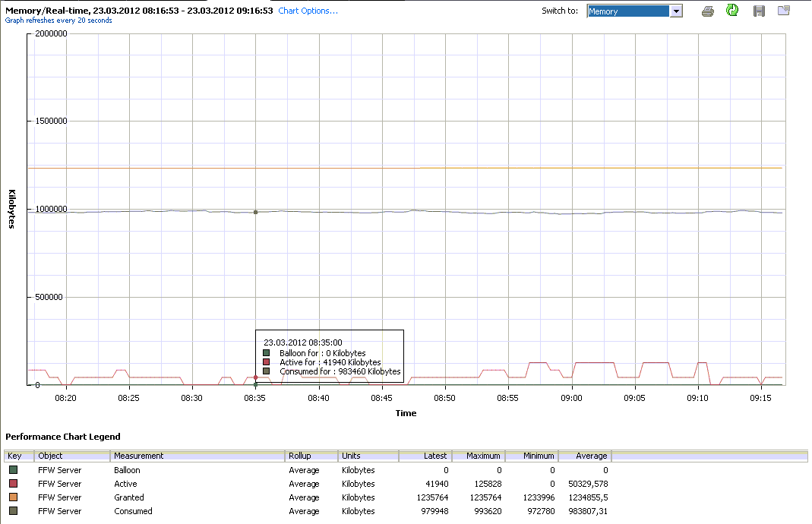Select the Consumed measurement row
The image size is (812, 524).
click(133, 511)
